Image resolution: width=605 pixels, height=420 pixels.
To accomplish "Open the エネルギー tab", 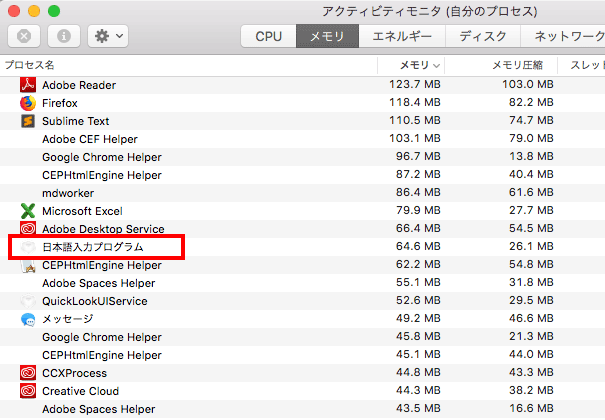I will point(402,36).
